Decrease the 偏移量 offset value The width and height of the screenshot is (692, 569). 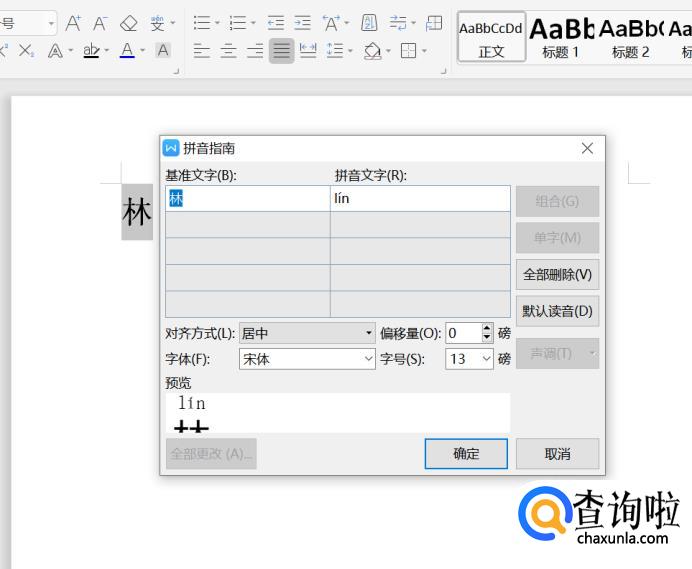pos(487,338)
